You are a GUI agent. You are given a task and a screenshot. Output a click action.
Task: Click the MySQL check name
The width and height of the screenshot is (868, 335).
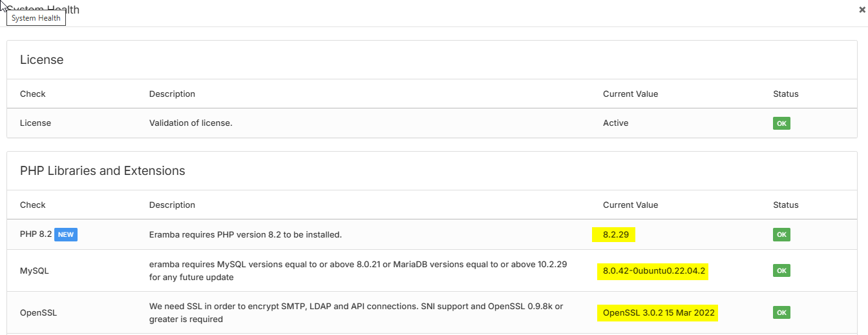tap(34, 271)
